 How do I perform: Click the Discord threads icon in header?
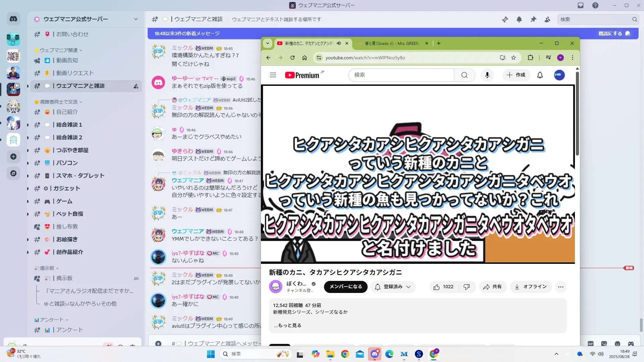[505, 19]
